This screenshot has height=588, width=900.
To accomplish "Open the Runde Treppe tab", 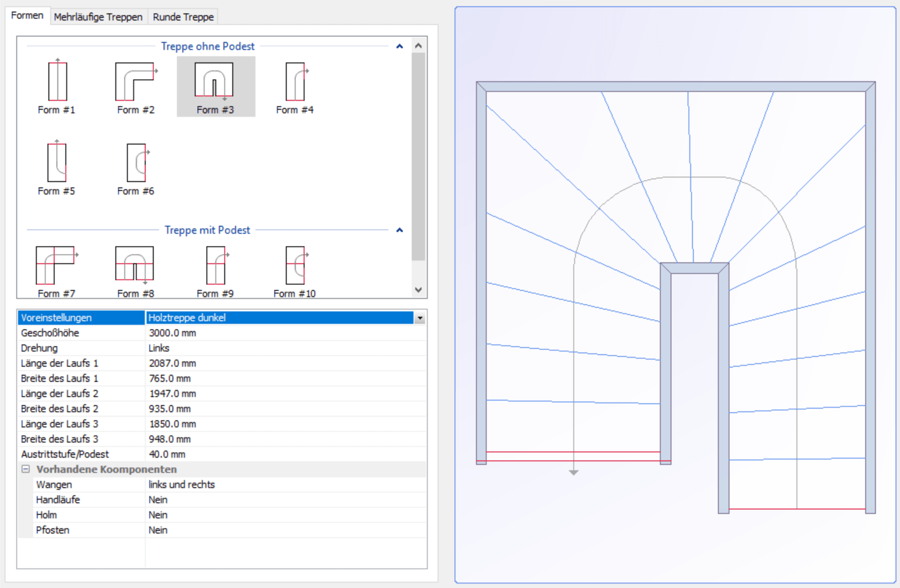I will click(x=182, y=17).
